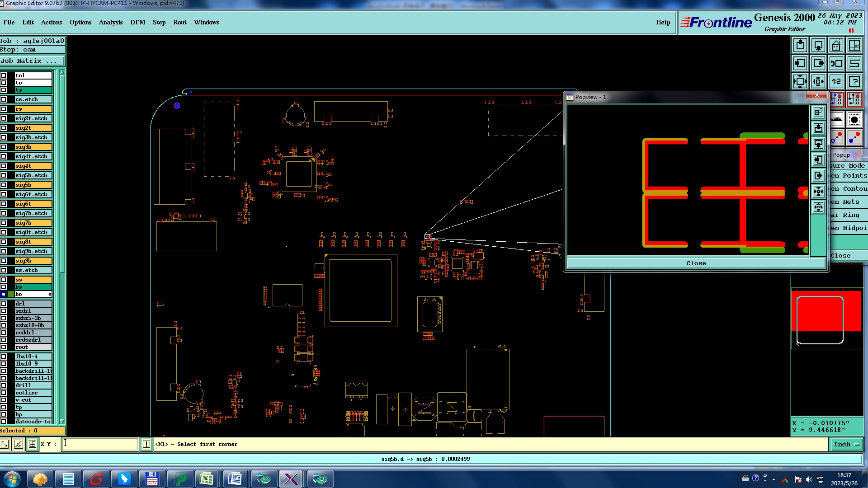Image resolution: width=868 pixels, height=488 pixels.
Task: Select the 1:2 zoom scale icon
Action: (836, 81)
